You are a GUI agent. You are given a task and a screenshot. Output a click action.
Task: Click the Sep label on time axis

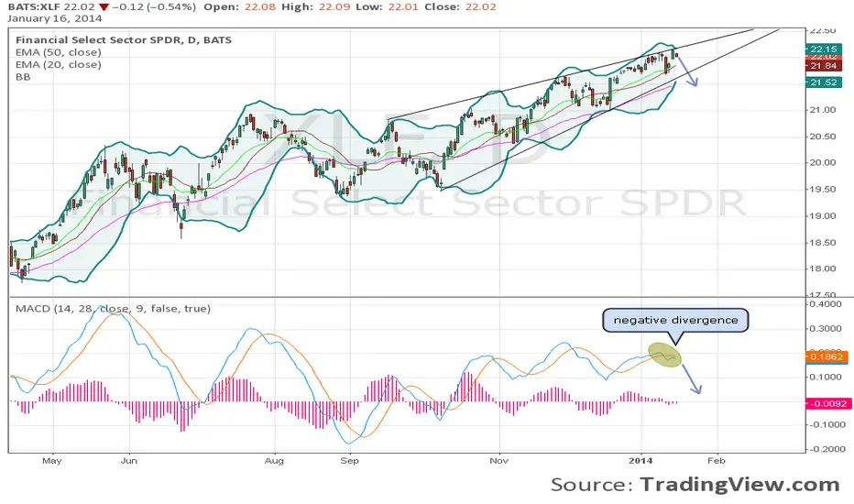click(x=350, y=461)
